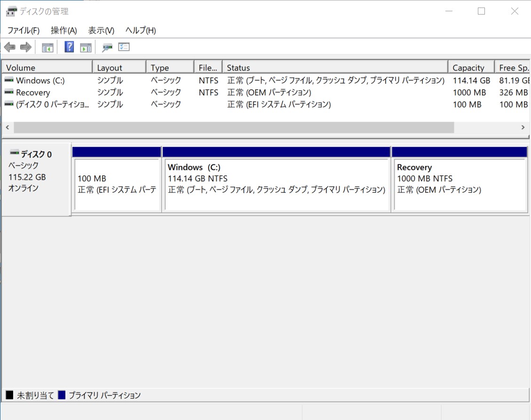
Task: Open the 表示(V) menu
Action: 101,31
